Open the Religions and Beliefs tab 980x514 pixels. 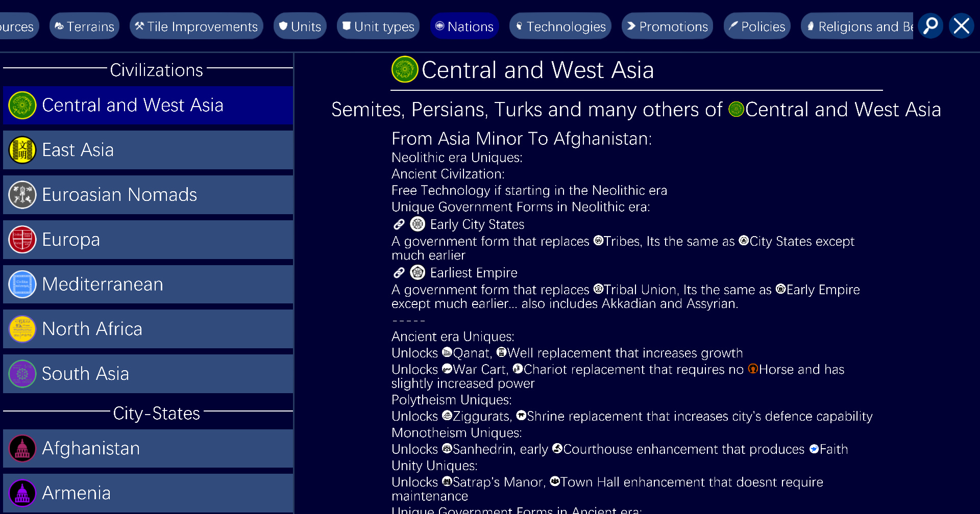pyautogui.click(x=857, y=26)
